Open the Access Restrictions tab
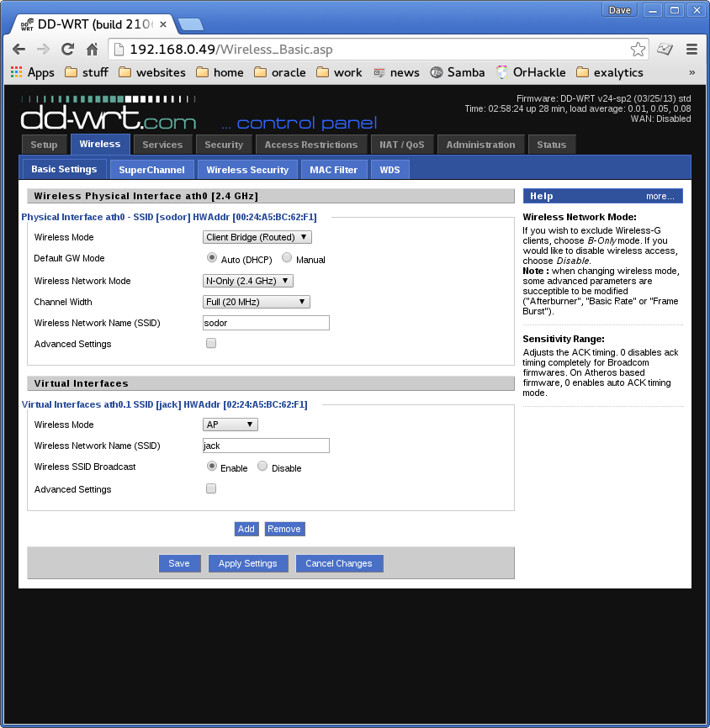The image size is (710, 728). 311,145
